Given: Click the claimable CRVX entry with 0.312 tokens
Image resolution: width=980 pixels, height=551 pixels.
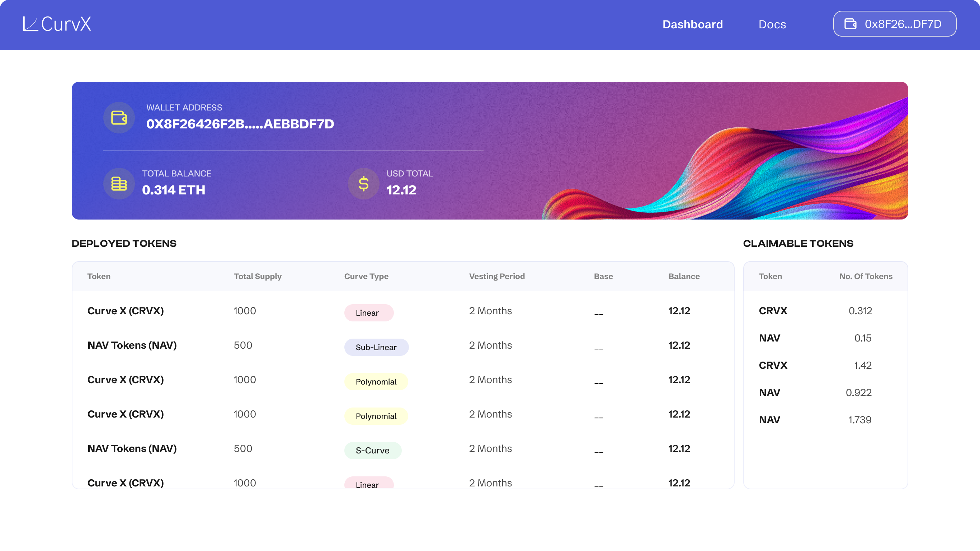Looking at the screenshot, I should pyautogui.click(x=773, y=311).
